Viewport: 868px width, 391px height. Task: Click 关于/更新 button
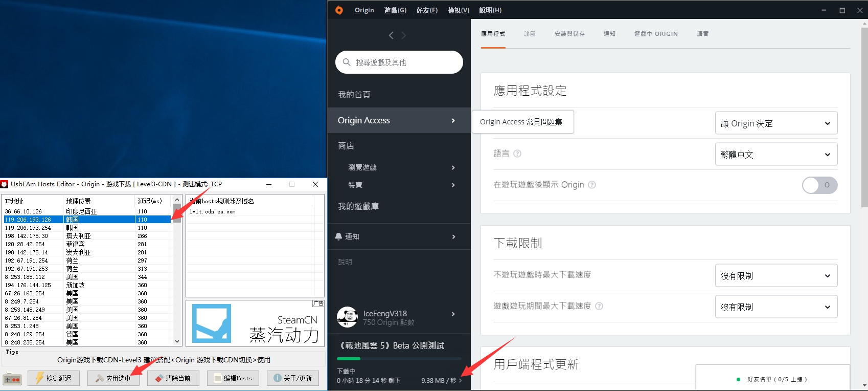pos(293,378)
